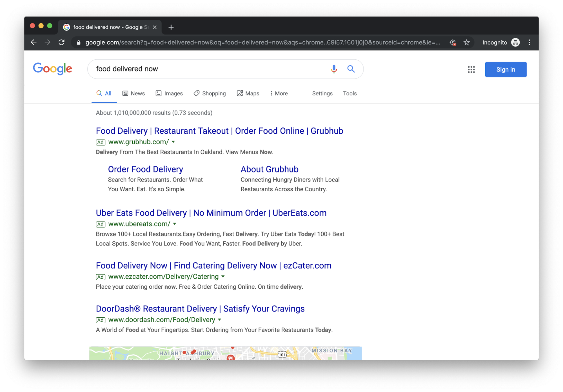Viewport: 563px width, 392px height.
Task: Open the Grubhub Food Delivery ad headline
Action: pyautogui.click(x=219, y=131)
